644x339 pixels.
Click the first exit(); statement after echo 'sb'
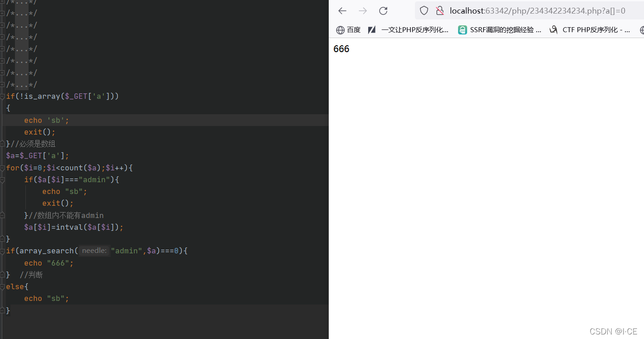(x=40, y=132)
